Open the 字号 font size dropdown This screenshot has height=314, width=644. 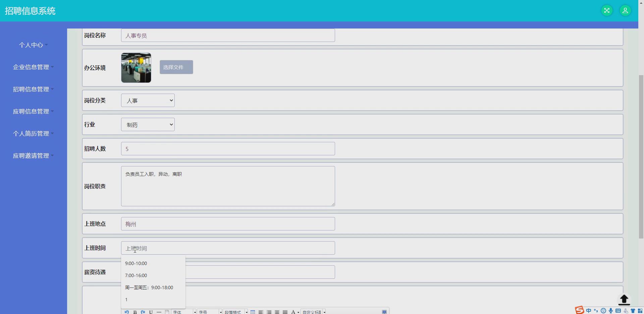pos(210,312)
